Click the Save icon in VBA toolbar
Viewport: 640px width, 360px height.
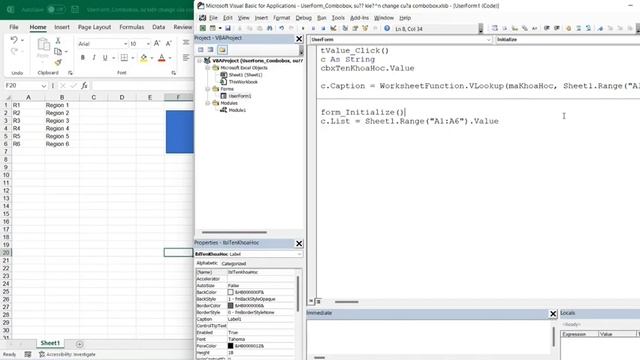[228, 28]
